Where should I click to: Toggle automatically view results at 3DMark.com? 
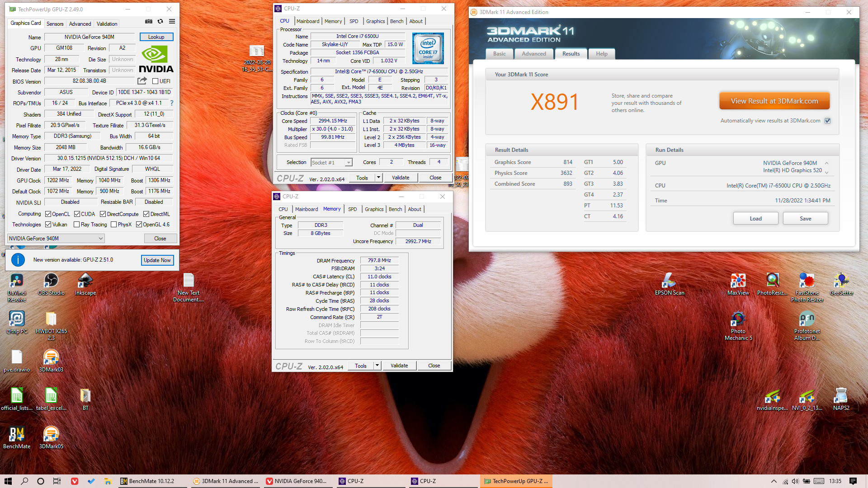click(828, 121)
